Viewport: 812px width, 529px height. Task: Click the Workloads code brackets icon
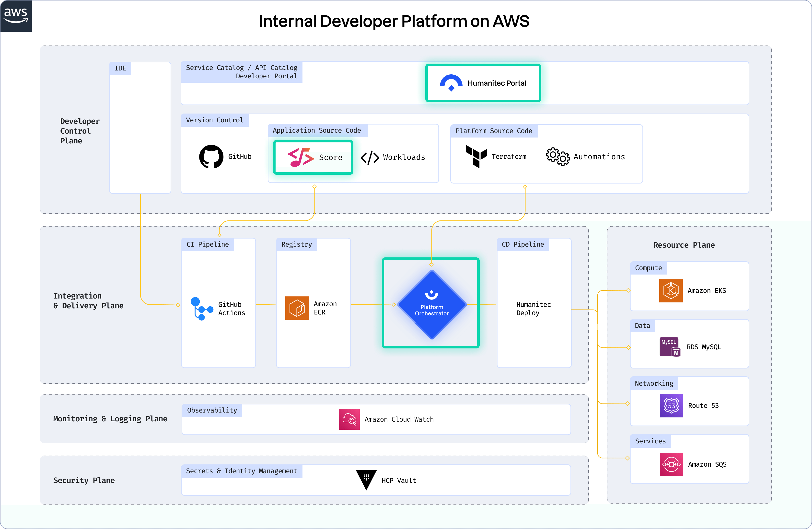pos(370,158)
